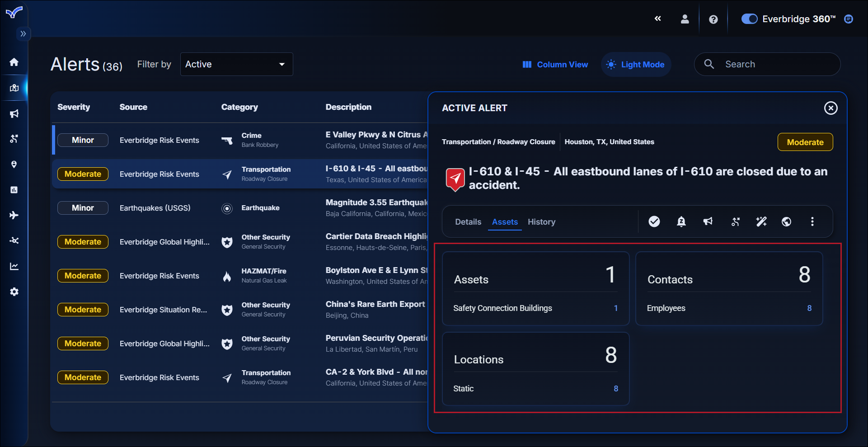Click the Static locations count link
868x447 pixels.
616,389
